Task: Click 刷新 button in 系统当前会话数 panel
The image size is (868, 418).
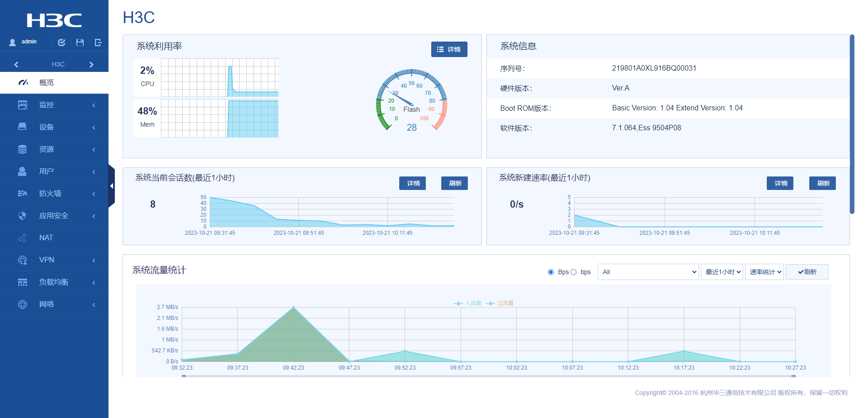Action: [454, 183]
